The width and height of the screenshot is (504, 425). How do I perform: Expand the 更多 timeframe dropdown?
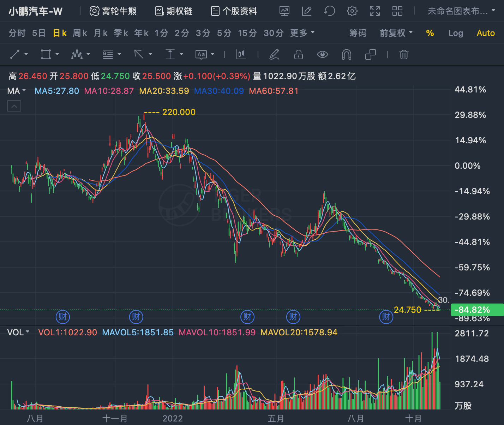coord(302,33)
